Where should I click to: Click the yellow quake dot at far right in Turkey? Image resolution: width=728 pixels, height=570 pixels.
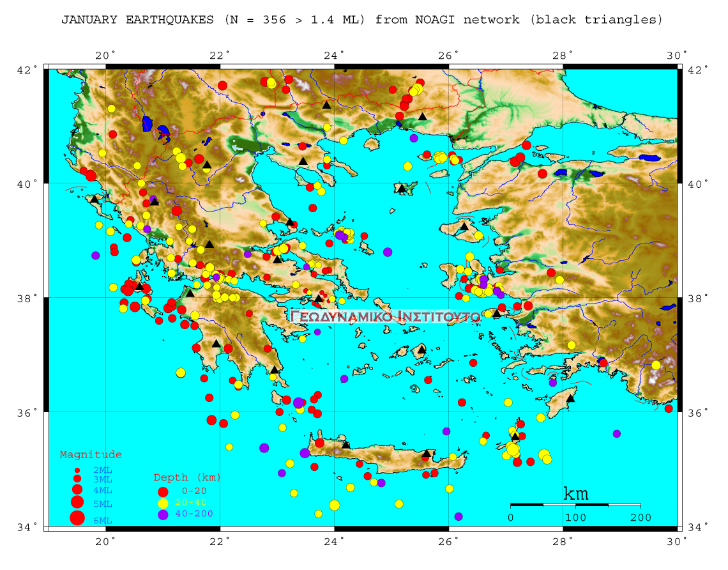[656, 365]
